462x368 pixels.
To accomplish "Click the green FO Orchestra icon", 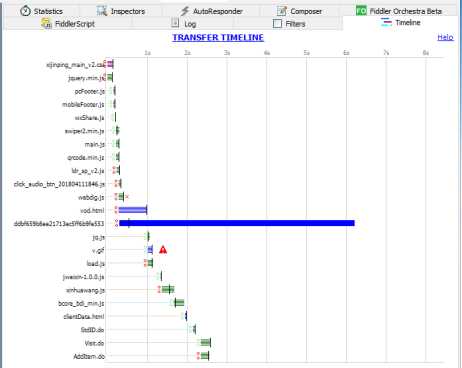I will pyautogui.click(x=361, y=11).
